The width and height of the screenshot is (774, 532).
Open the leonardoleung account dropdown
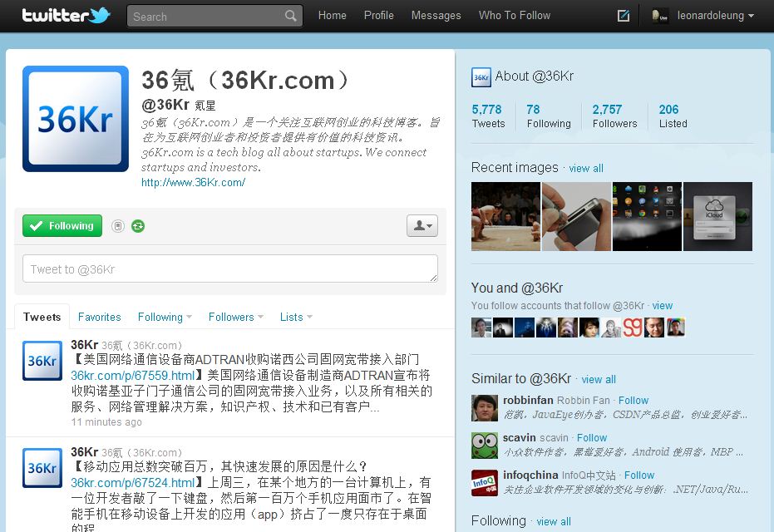[x=715, y=16]
